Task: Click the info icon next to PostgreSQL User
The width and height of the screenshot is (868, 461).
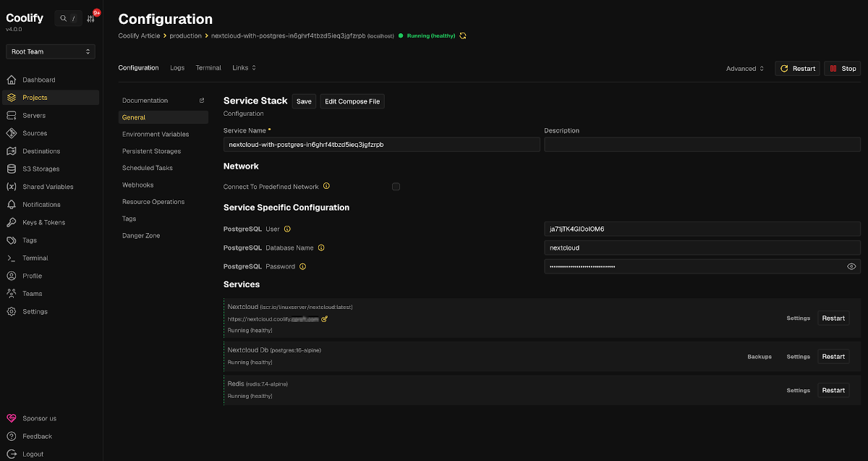Action: 287,229
